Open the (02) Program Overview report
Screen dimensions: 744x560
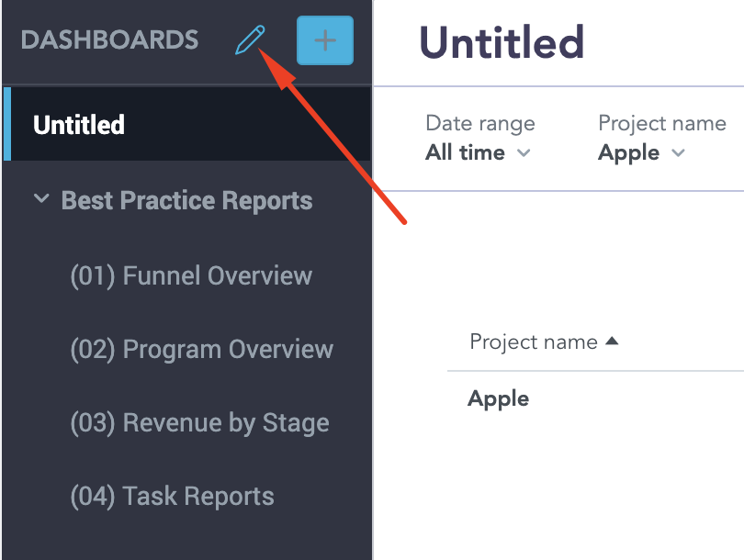coord(202,349)
